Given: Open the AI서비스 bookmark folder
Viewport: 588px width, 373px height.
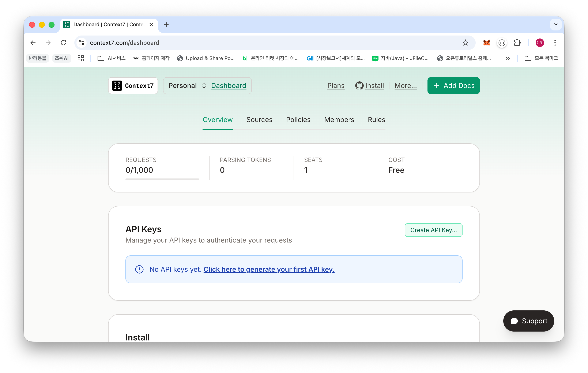Looking at the screenshot, I should point(112,58).
